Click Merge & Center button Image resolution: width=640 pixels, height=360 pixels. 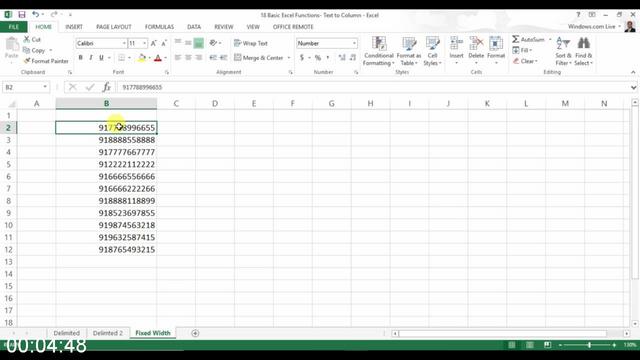pos(259,58)
